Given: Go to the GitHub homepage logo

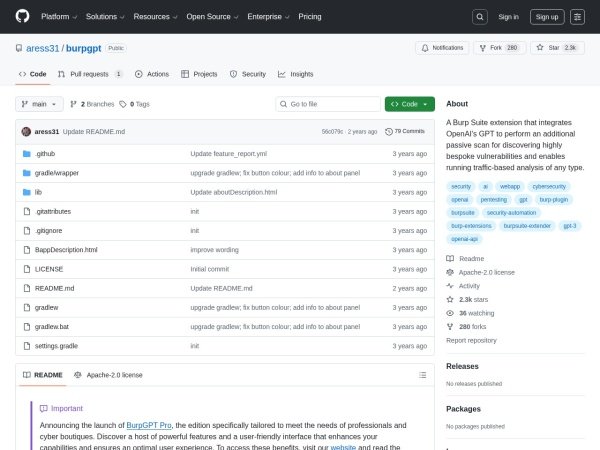Looking at the screenshot, I should (x=23, y=16).
